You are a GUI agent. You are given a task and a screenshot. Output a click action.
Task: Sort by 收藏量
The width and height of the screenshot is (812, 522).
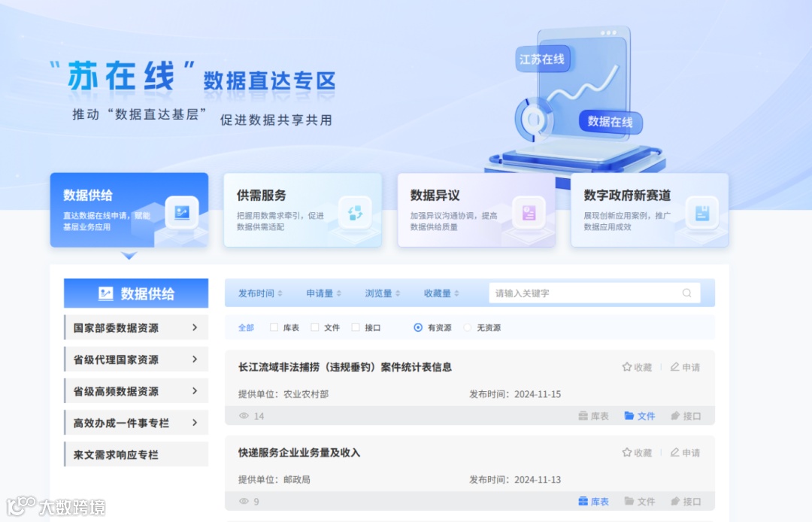pos(442,293)
